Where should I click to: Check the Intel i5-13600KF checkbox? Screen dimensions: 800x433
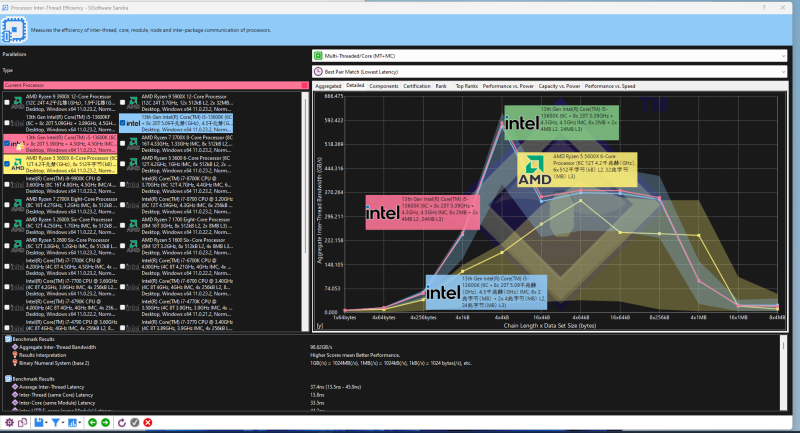(7, 123)
